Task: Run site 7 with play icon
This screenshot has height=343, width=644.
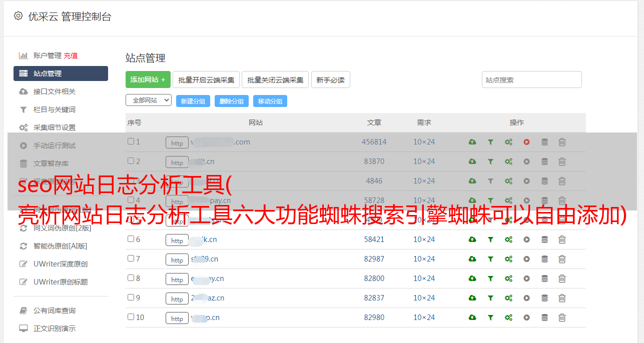Action: pos(526,259)
